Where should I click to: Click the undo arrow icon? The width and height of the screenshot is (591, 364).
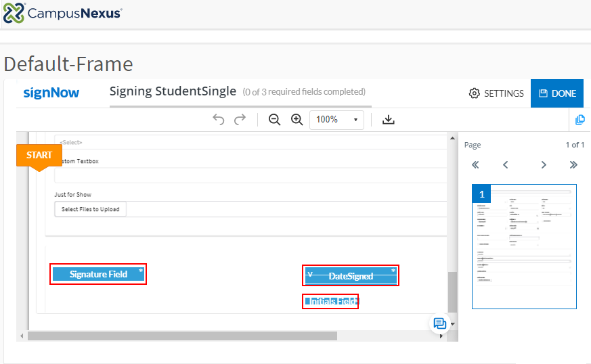[218, 120]
